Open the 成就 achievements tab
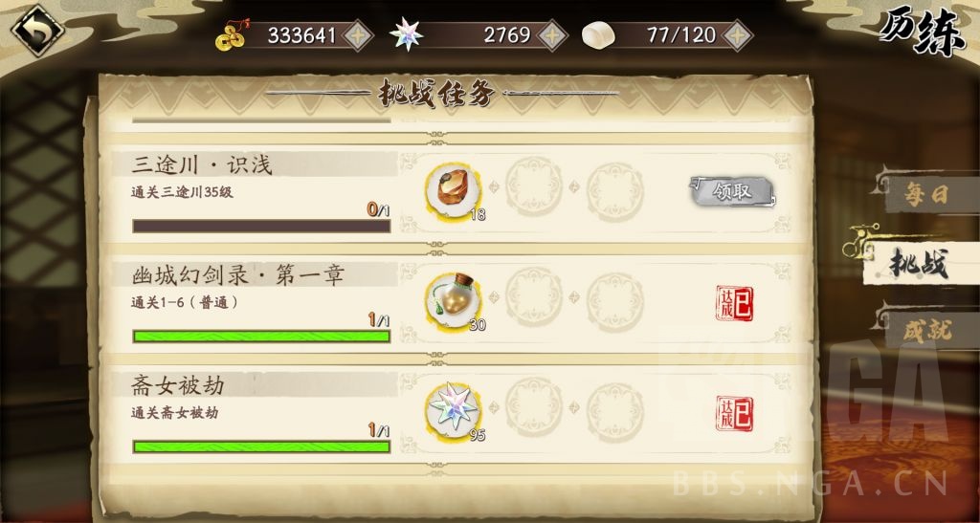Image resolution: width=980 pixels, height=523 pixels. 927,330
